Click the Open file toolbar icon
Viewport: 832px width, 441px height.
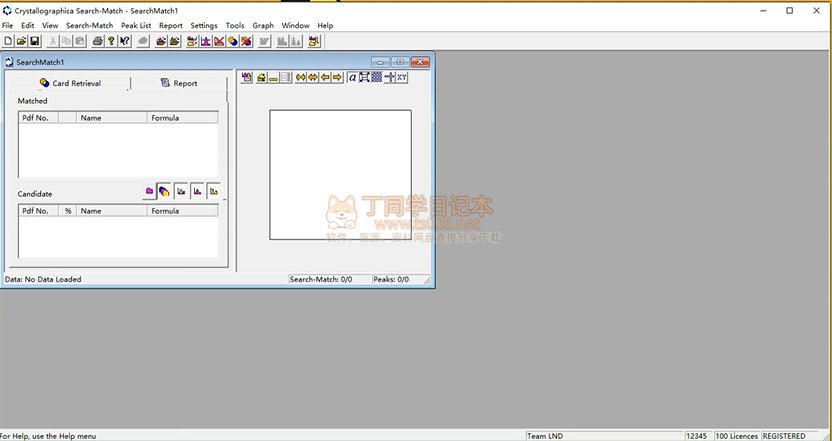(x=21, y=41)
